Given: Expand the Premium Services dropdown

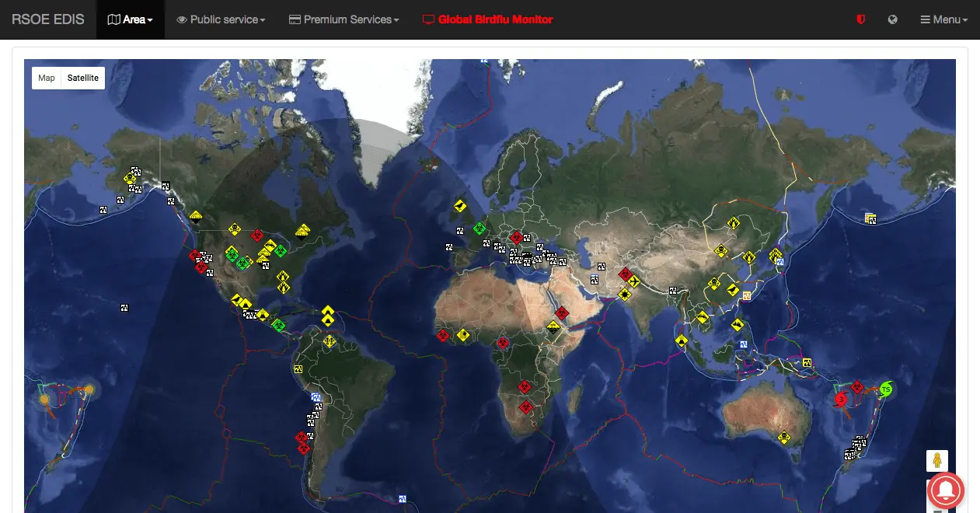Looking at the screenshot, I should point(344,19).
